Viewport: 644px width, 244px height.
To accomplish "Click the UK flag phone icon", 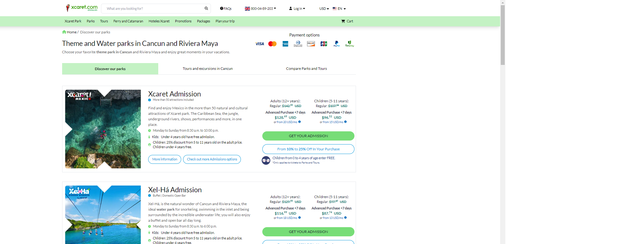I will (x=247, y=9).
